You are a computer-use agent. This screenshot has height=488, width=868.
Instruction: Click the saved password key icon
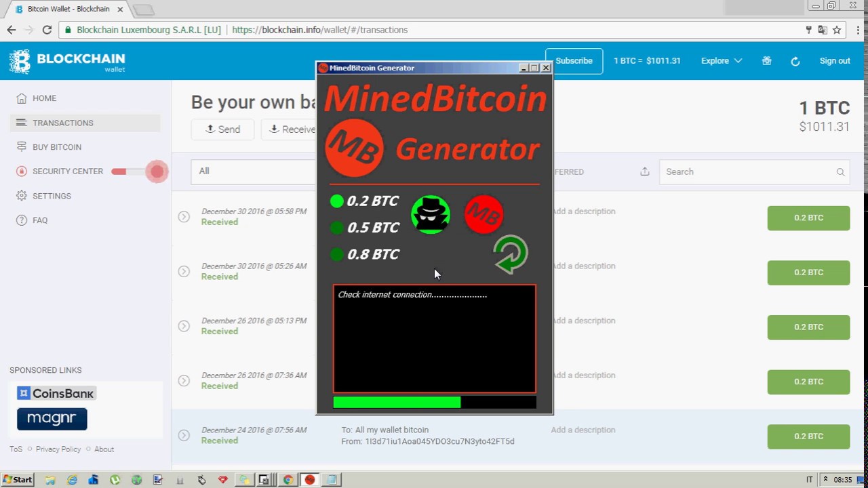coord(808,30)
